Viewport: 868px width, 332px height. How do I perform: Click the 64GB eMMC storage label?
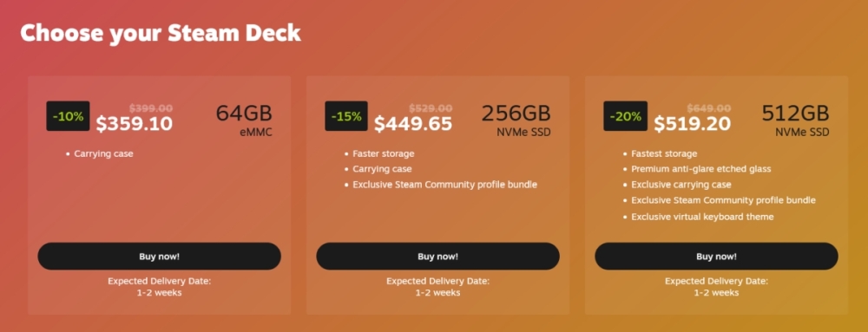click(244, 120)
